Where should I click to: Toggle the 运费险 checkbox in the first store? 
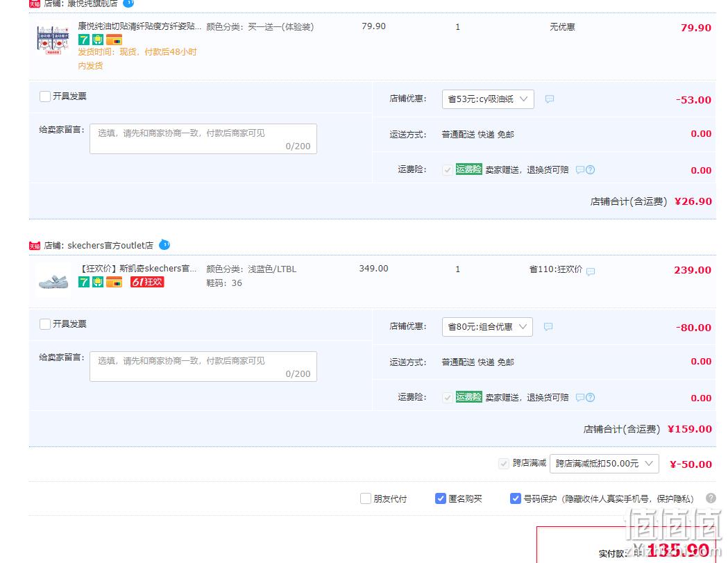[x=447, y=169]
